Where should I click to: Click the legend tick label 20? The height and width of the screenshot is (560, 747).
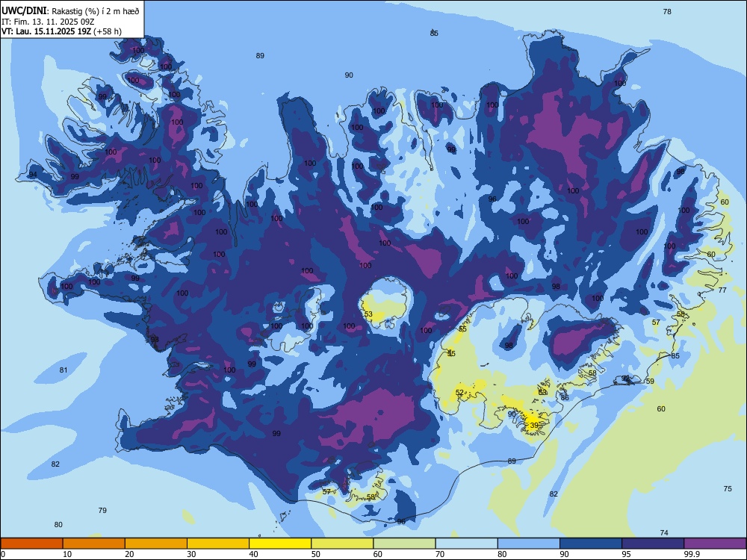[x=129, y=554]
